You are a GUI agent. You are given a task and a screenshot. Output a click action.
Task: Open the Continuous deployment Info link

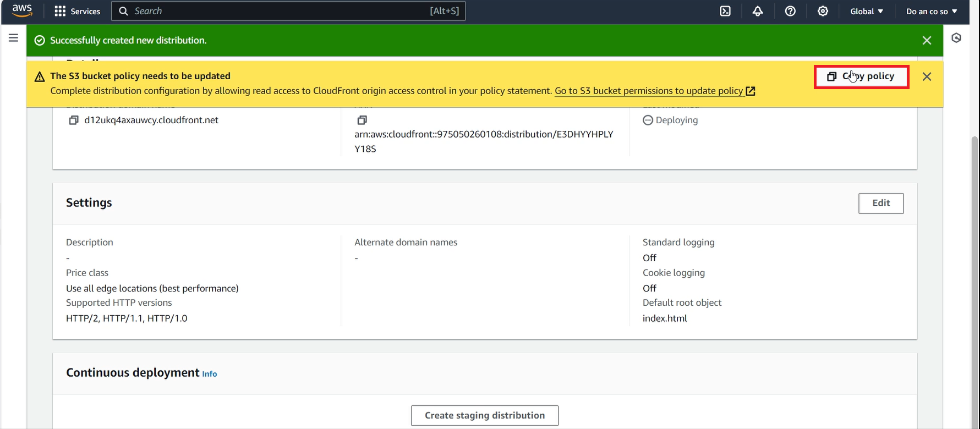(210, 374)
